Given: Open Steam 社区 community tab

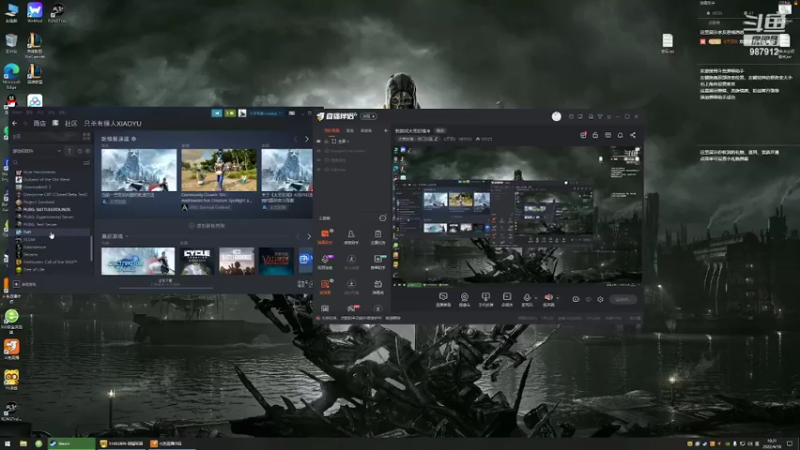Looking at the screenshot, I should [x=71, y=123].
